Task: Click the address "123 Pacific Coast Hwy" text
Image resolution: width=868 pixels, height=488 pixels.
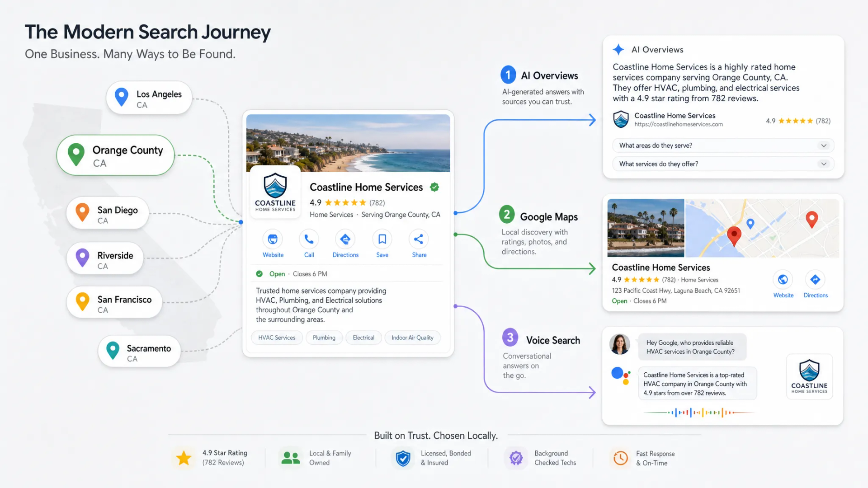Action: coord(676,291)
